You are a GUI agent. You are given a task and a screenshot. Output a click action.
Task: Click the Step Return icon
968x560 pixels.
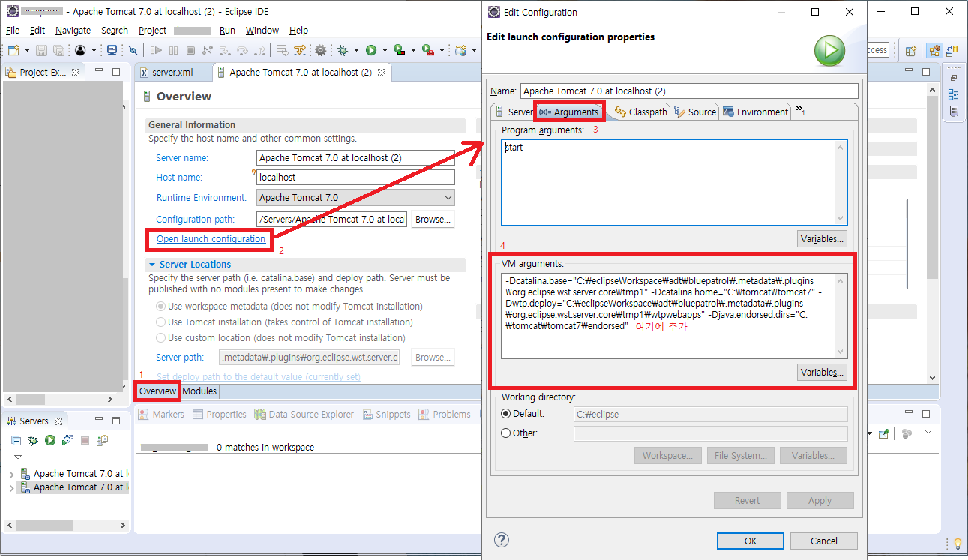tap(260, 50)
